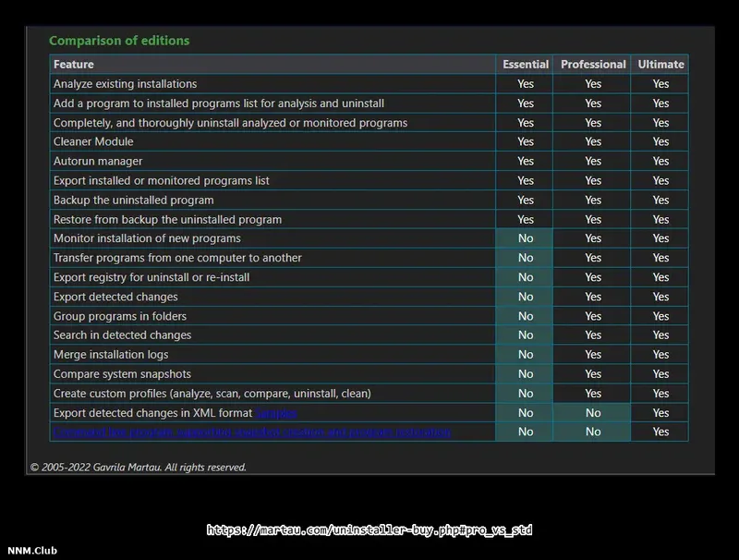
Task: Select the Ultimate column header
Action: [659, 64]
